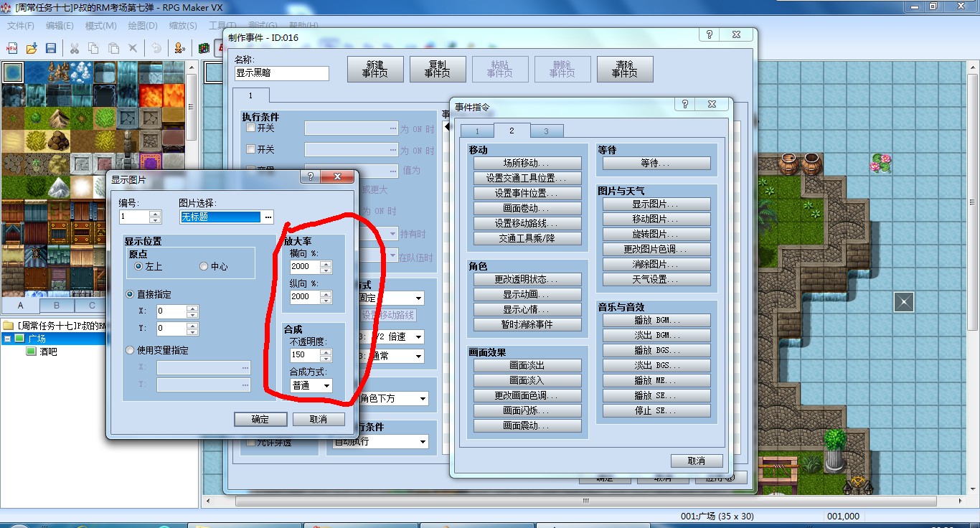
Task: Switch to tab 1 in 事件指令
Action: (x=477, y=131)
